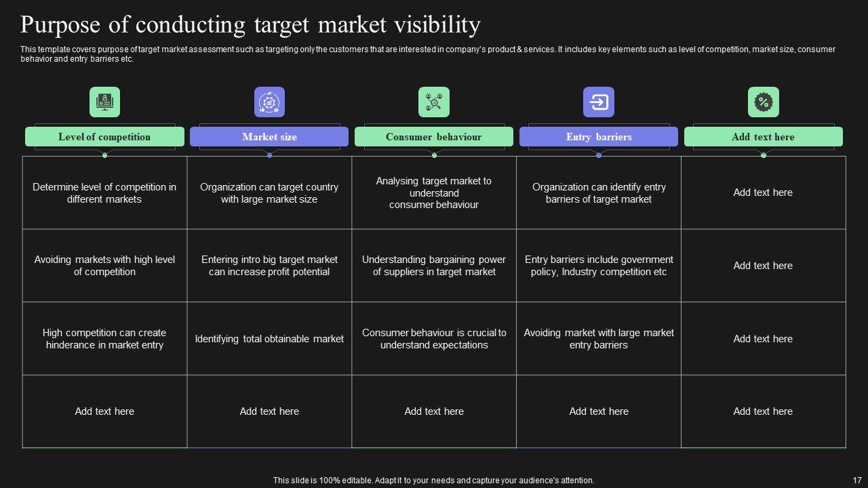Select the market size target icon
The image size is (868, 488).
coord(269,102)
